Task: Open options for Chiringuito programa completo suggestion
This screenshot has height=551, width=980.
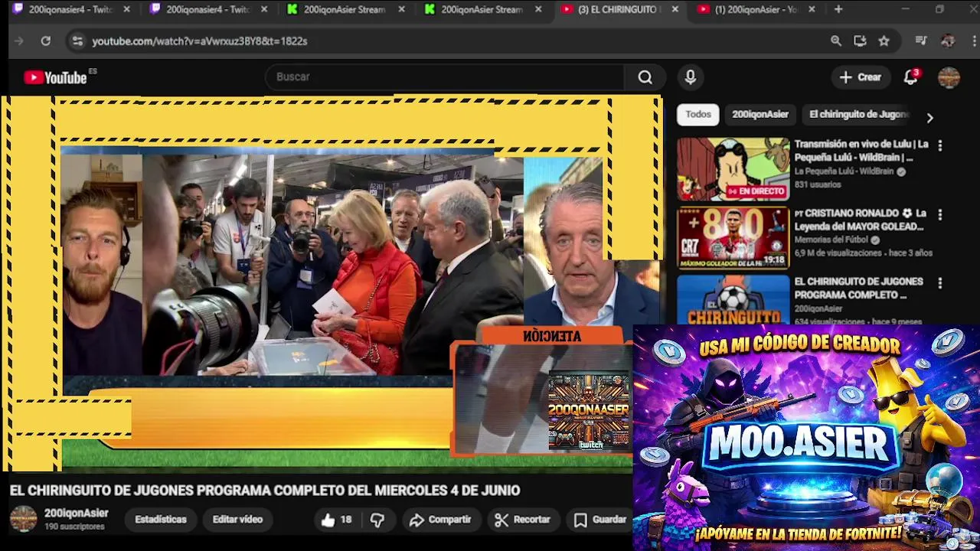Action: (940, 283)
